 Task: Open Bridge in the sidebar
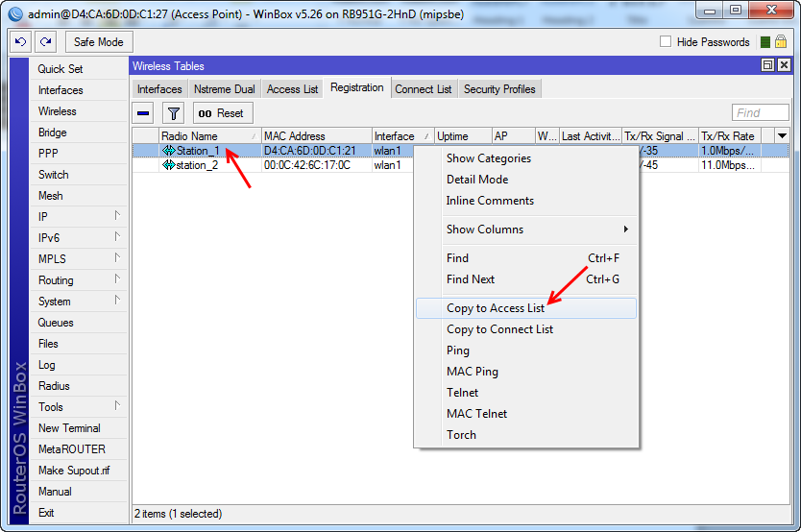point(79,133)
